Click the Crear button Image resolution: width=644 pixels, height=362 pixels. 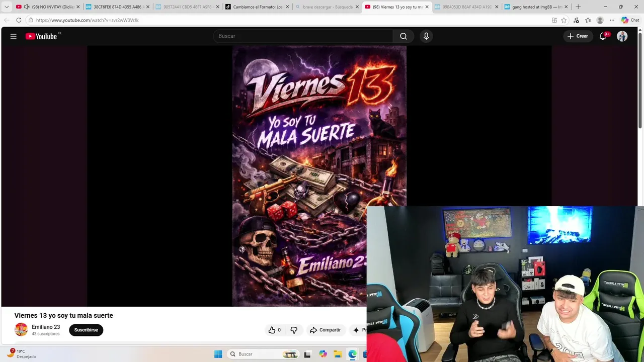click(x=578, y=36)
